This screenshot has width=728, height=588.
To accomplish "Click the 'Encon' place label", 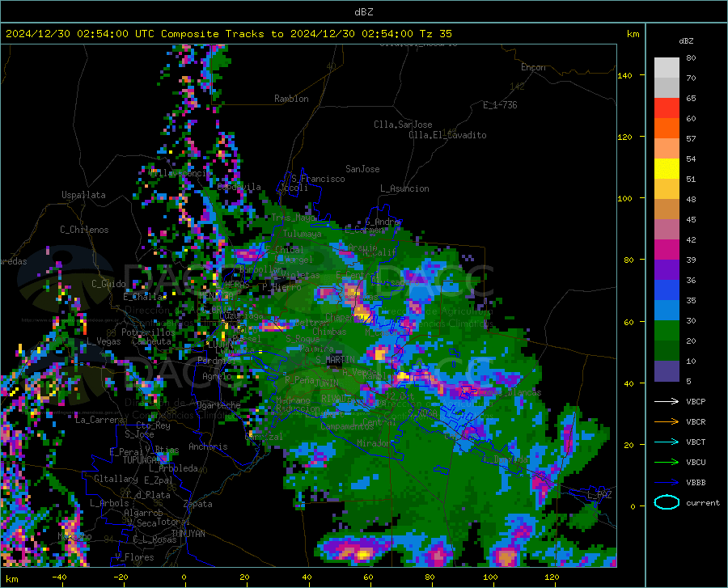I will pyautogui.click(x=533, y=67).
